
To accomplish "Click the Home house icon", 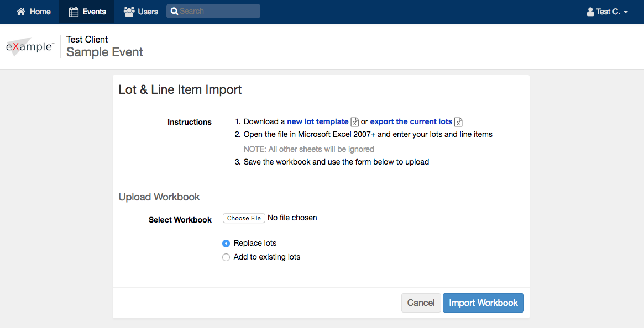I will [21, 12].
